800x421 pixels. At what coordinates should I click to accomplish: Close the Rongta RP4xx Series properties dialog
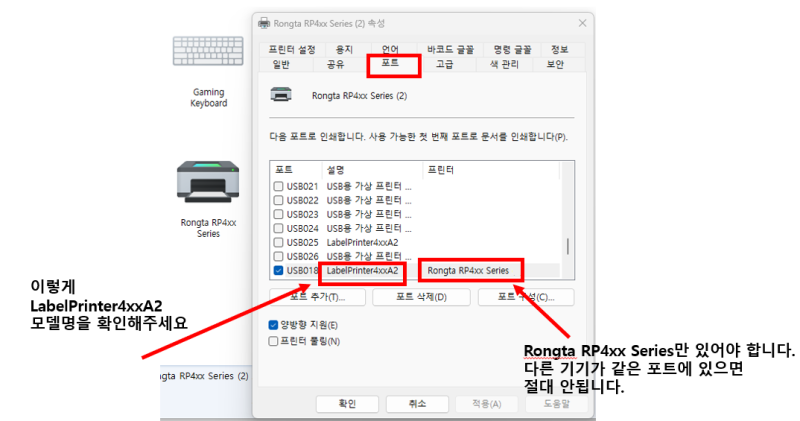pyautogui.click(x=582, y=23)
